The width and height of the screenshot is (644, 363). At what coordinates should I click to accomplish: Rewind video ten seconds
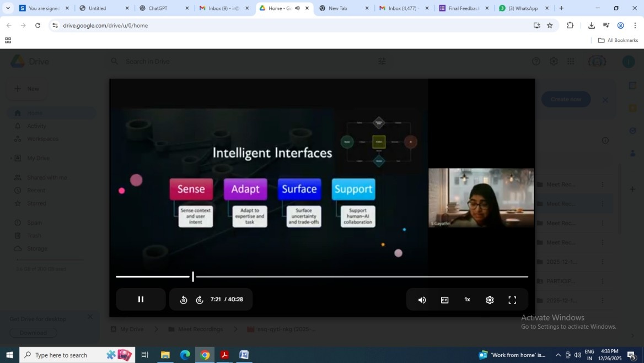click(184, 300)
